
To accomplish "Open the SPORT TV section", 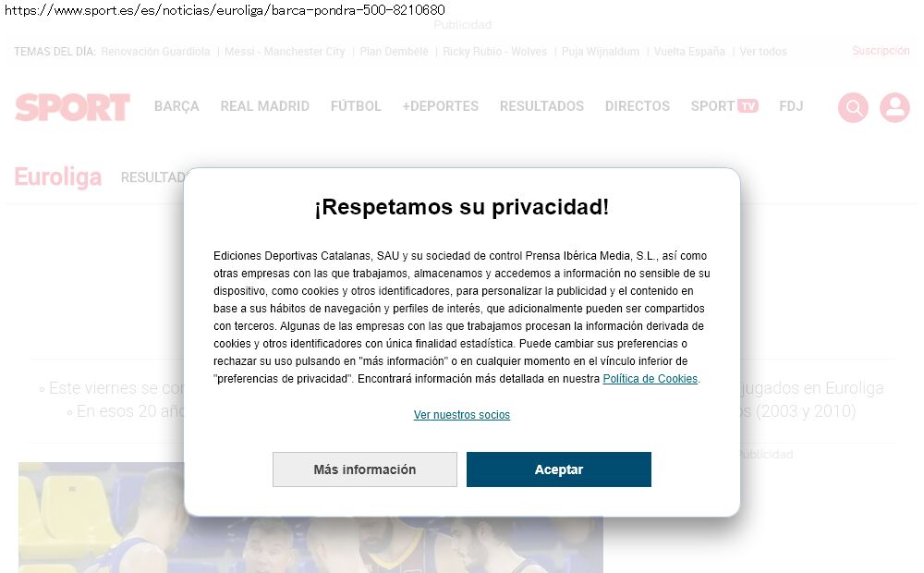I will click(724, 106).
